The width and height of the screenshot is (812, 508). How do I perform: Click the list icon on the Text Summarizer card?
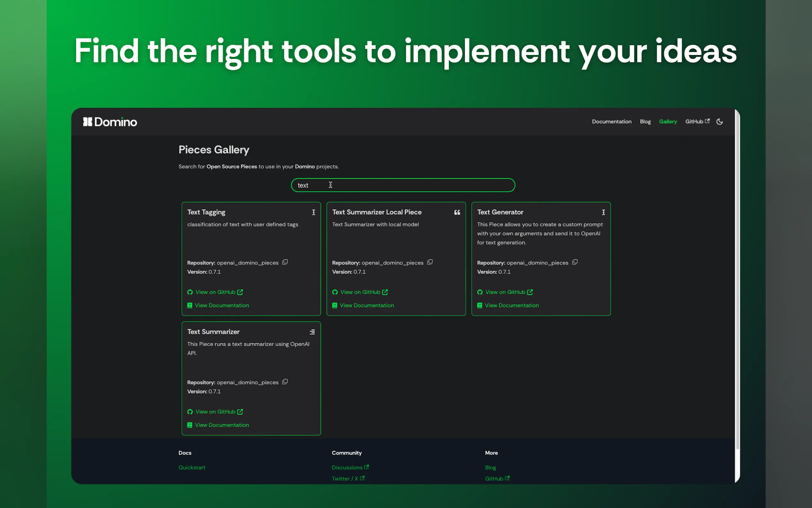coord(312,332)
